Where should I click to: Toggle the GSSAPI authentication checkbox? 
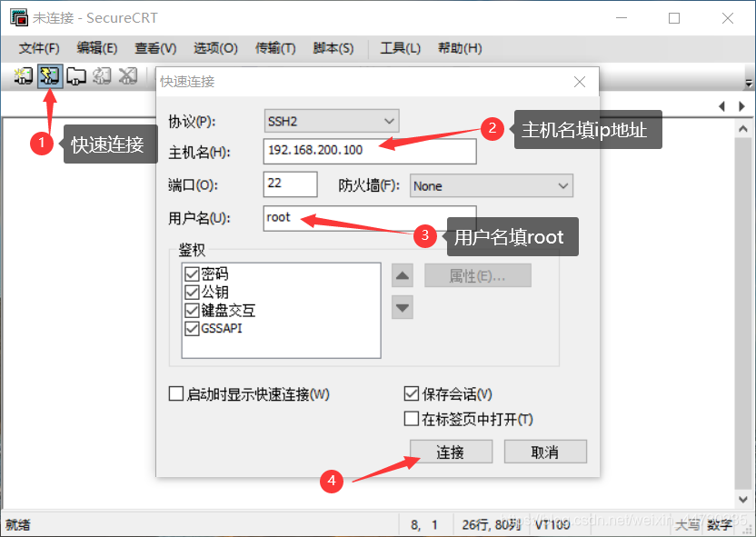[x=192, y=328]
